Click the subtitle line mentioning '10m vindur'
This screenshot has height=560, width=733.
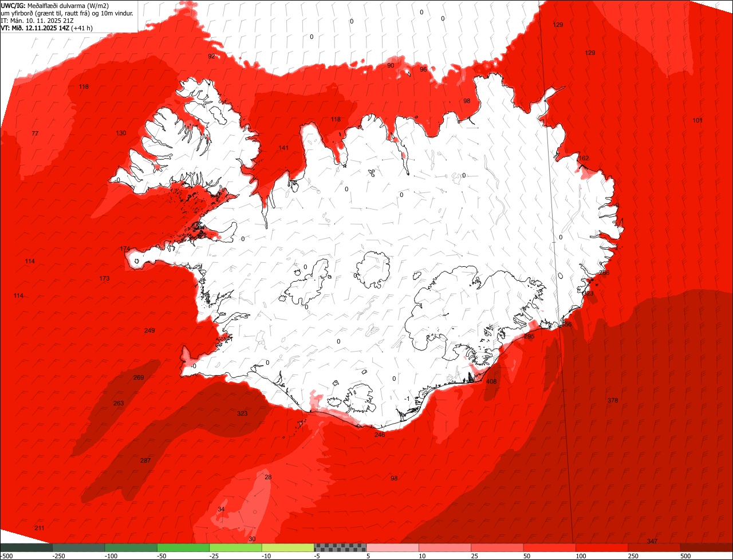pos(67,13)
